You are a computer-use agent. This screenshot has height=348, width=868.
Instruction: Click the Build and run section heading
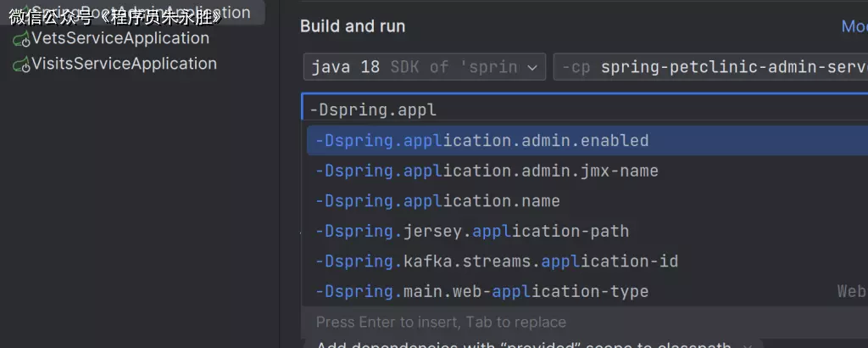click(x=353, y=26)
